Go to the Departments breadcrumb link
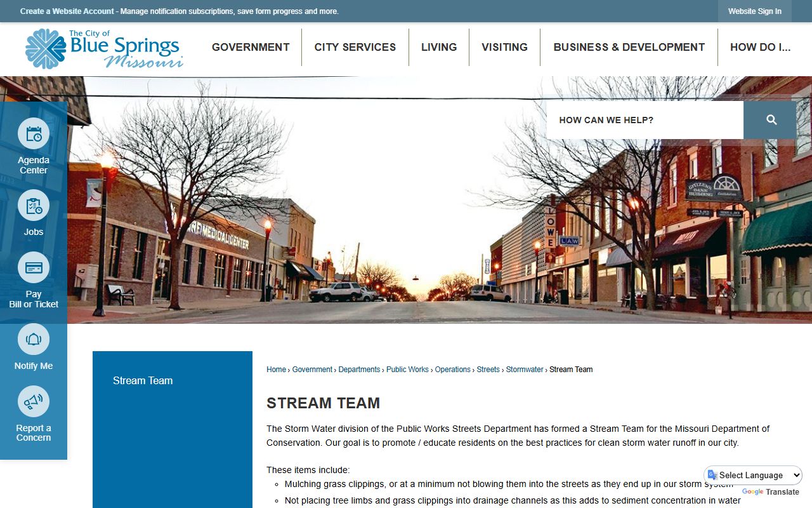812x508 pixels. (359, 370)
